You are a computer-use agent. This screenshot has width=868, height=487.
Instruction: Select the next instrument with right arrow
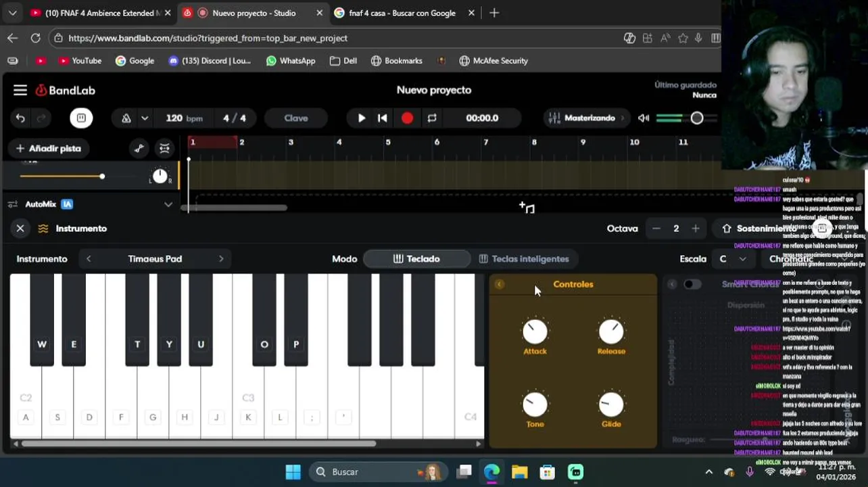click(221, 259)
